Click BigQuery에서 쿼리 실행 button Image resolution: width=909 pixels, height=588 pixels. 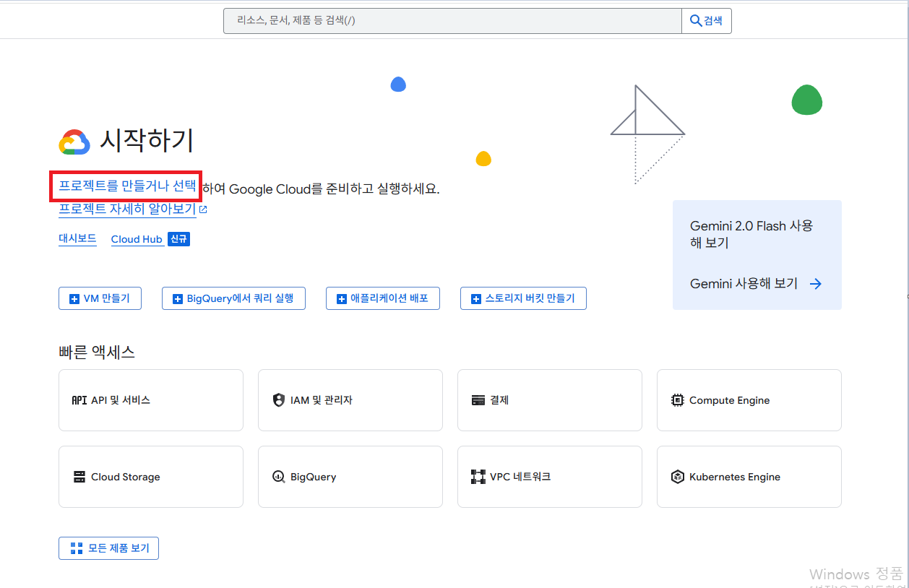tap(233, 298)
